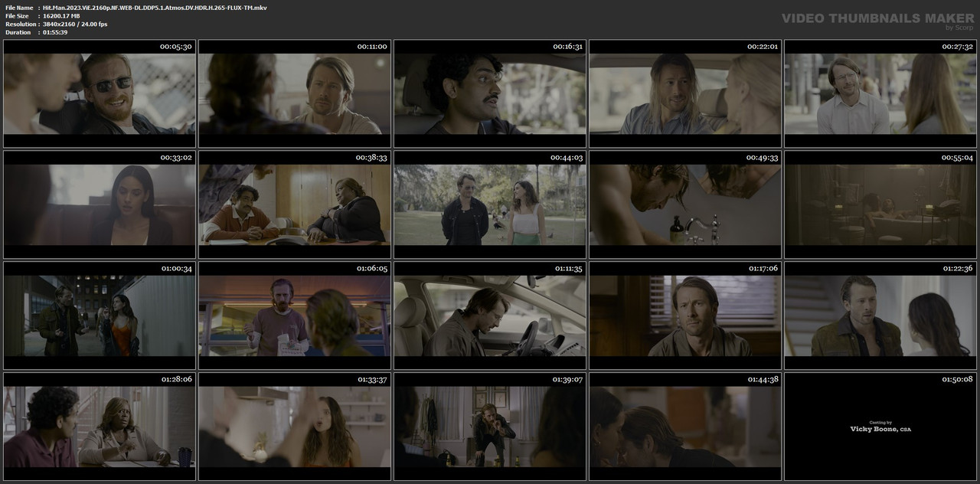Screen dimensions: 980x484
Task: Open the thumbnail at 01:33:37
Action: click(x=295, y=427)
